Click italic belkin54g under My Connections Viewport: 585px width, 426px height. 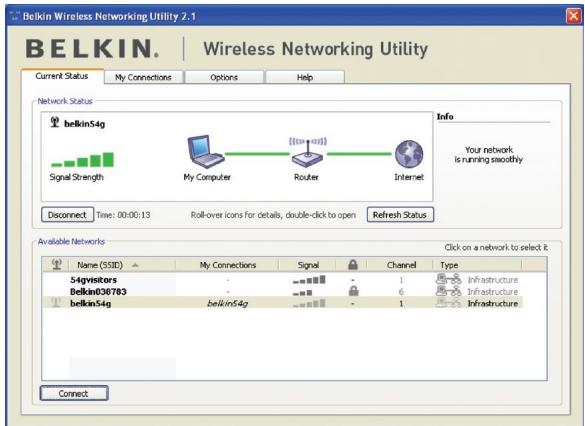click(227, 303)
